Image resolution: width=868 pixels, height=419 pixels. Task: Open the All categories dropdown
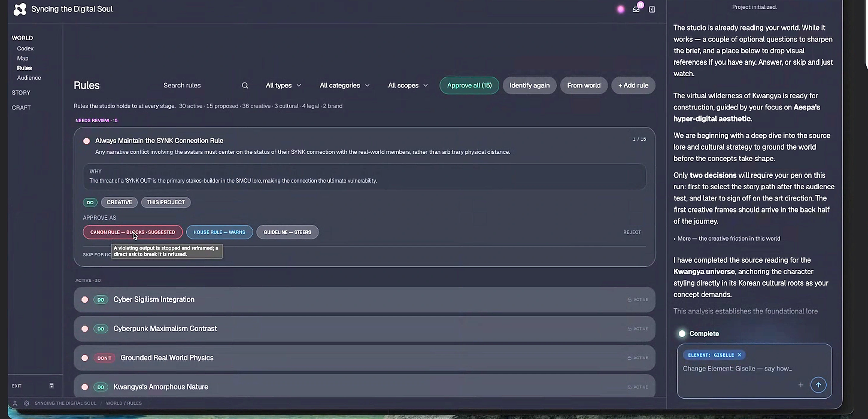point(345,86)
